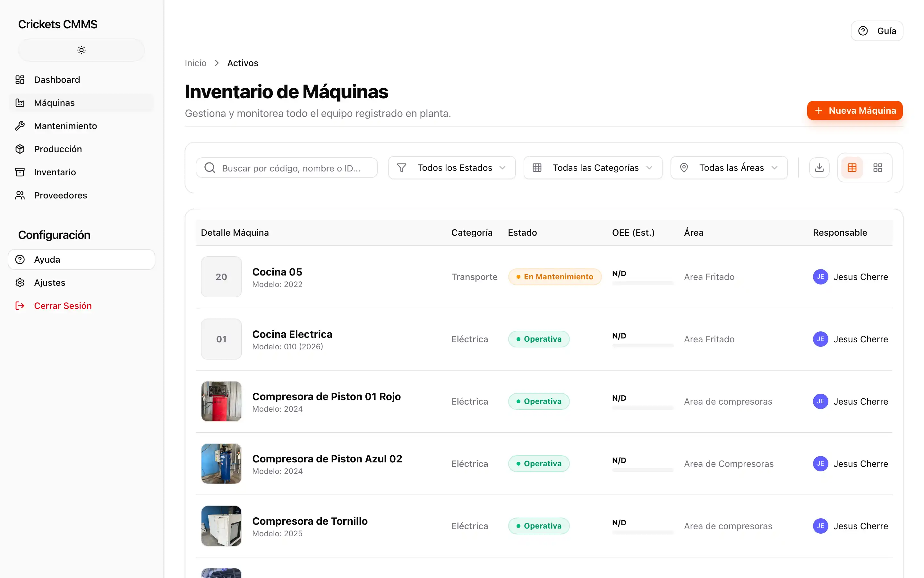Click Cerrar Sesión to log out
Screen dimensions: 924x578
coord(81,306)
